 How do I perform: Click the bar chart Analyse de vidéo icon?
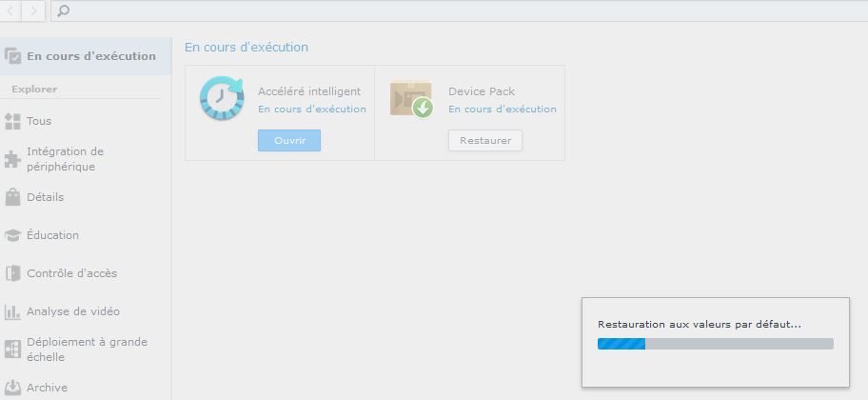(x=12, y=312)
